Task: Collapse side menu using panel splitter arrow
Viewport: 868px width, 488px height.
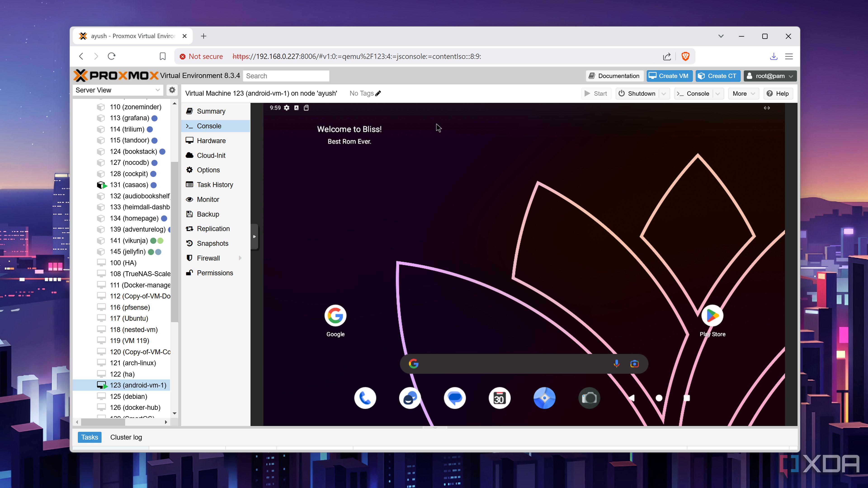Action: pyautogui.click(x=254, y=236)
